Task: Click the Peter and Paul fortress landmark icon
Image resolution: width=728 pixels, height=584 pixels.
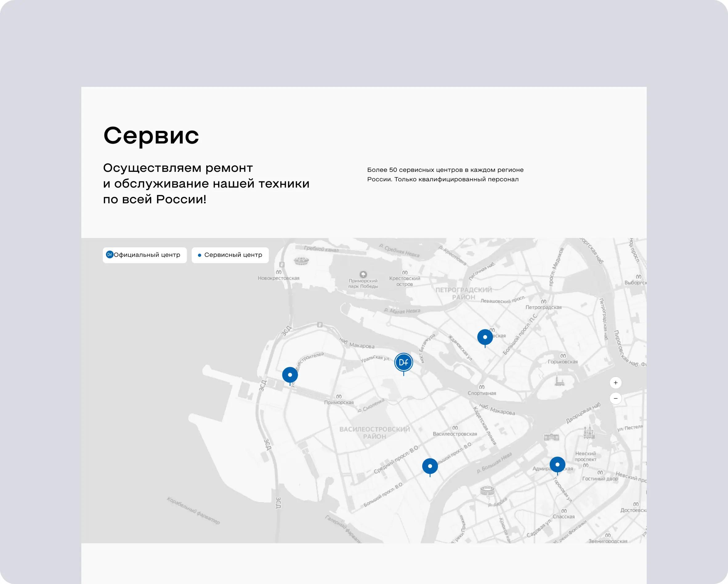Action: click(559, 381)
